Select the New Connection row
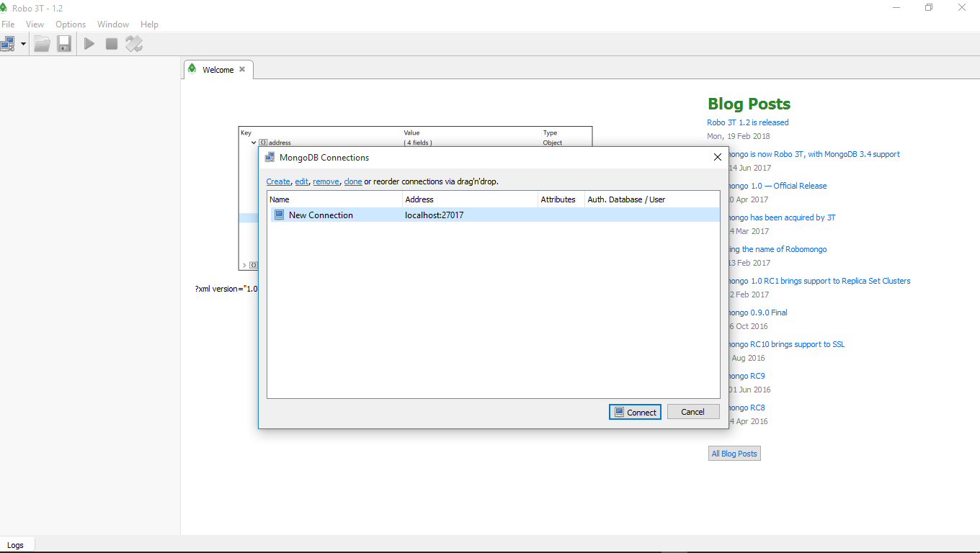 321,215
